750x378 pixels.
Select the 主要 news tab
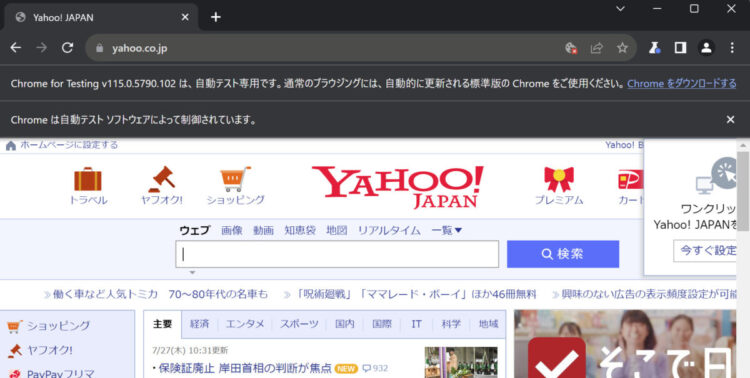162,324
